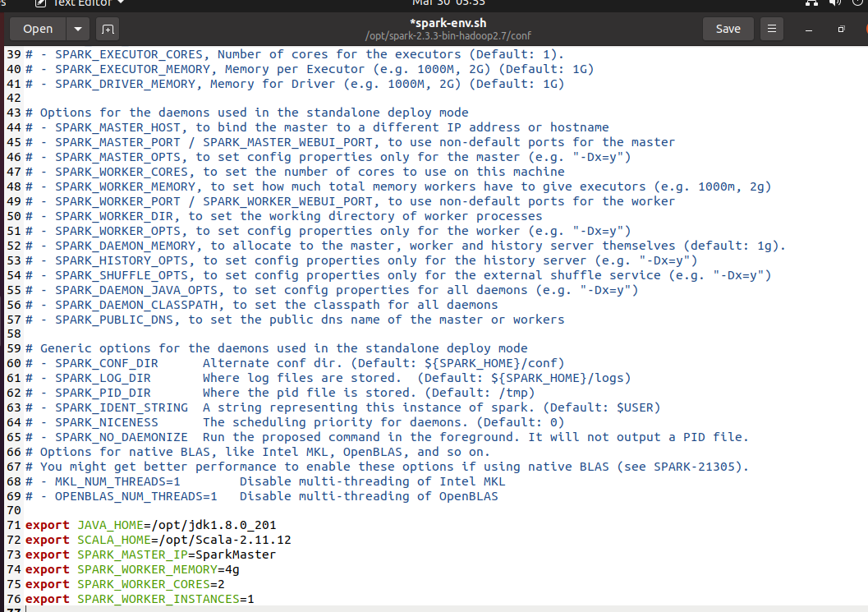Click the SPARK_WORKER_MEMORY value 4g
868x612 pixels.
click(232, 569)
